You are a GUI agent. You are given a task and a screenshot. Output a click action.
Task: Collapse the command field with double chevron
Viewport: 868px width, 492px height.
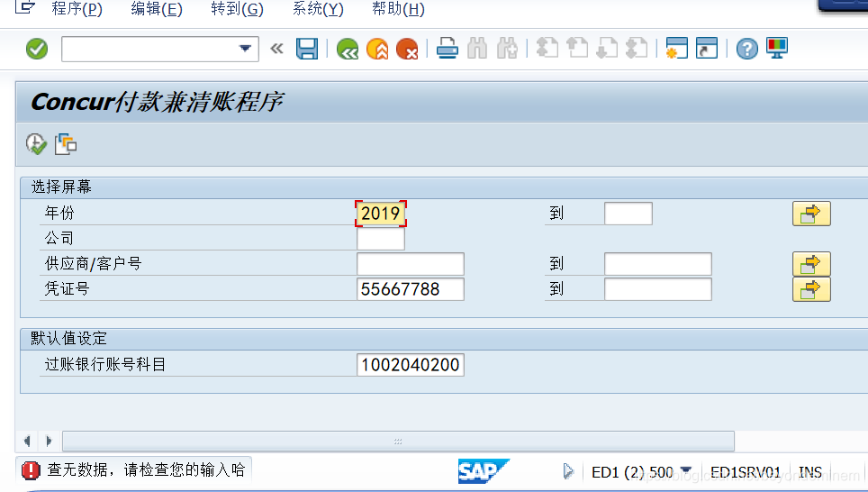click(276, 49)
